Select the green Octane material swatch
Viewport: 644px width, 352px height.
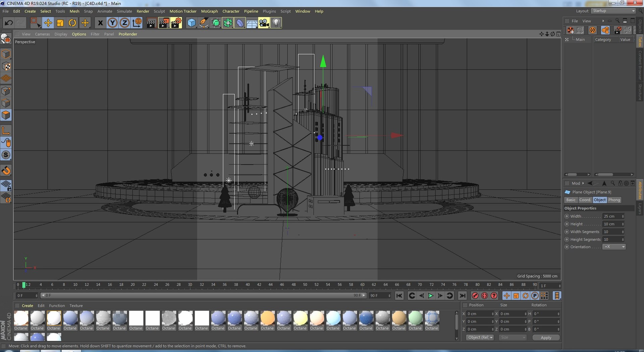pos(415,318)
